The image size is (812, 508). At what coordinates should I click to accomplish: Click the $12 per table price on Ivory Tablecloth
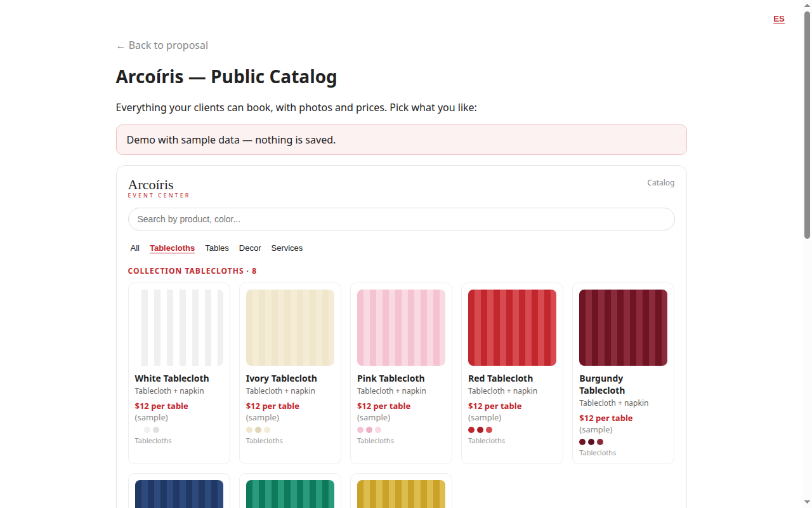coord(273,406)
